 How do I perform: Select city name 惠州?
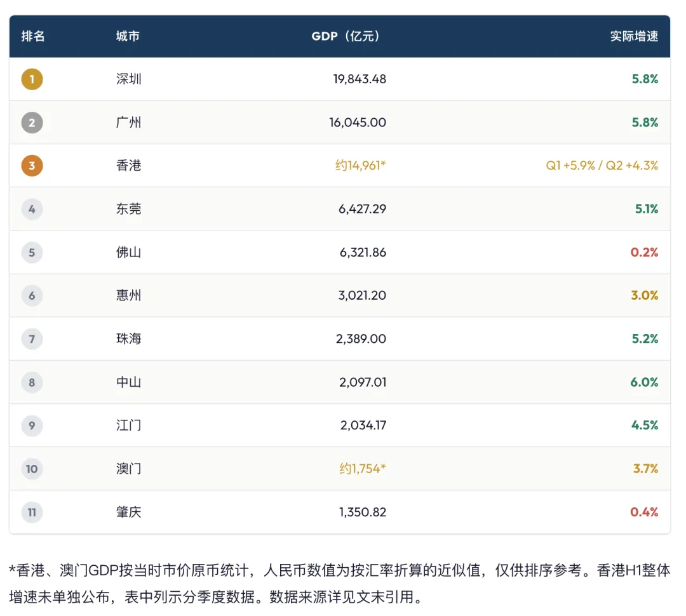128,296
